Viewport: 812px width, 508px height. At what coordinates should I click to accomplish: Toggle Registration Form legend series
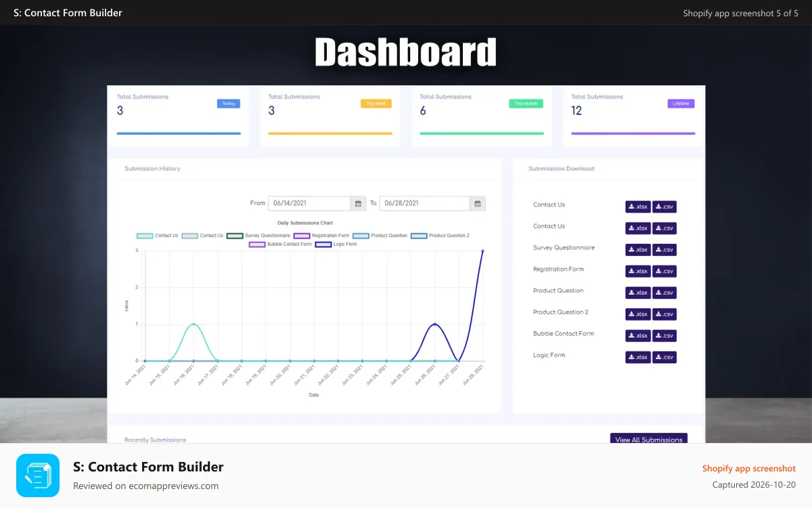click(x=321, y=236)
